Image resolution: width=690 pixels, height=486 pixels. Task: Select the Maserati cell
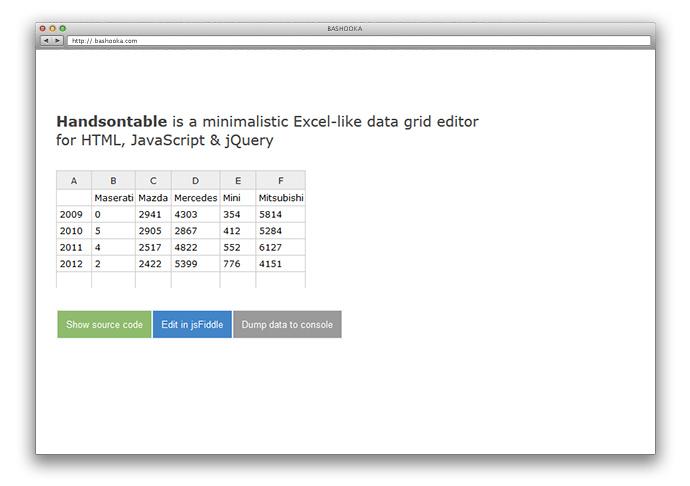point(114,198)
